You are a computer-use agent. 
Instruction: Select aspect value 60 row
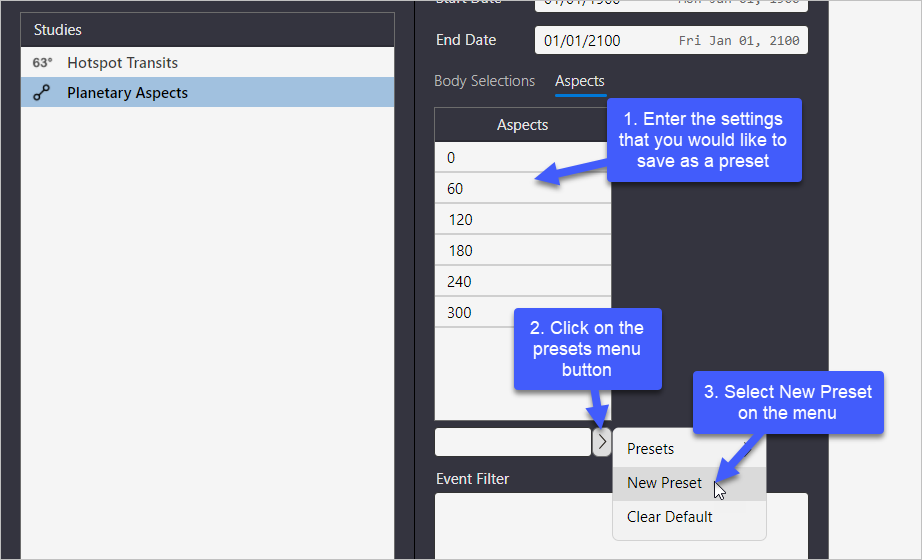(x=522, y=188)
